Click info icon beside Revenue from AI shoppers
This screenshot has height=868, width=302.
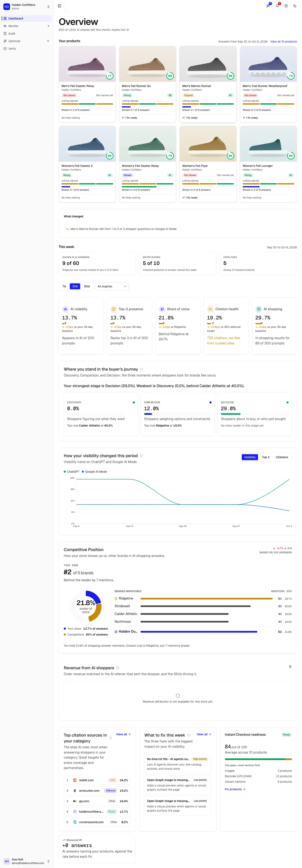click(x=118, y=668)
